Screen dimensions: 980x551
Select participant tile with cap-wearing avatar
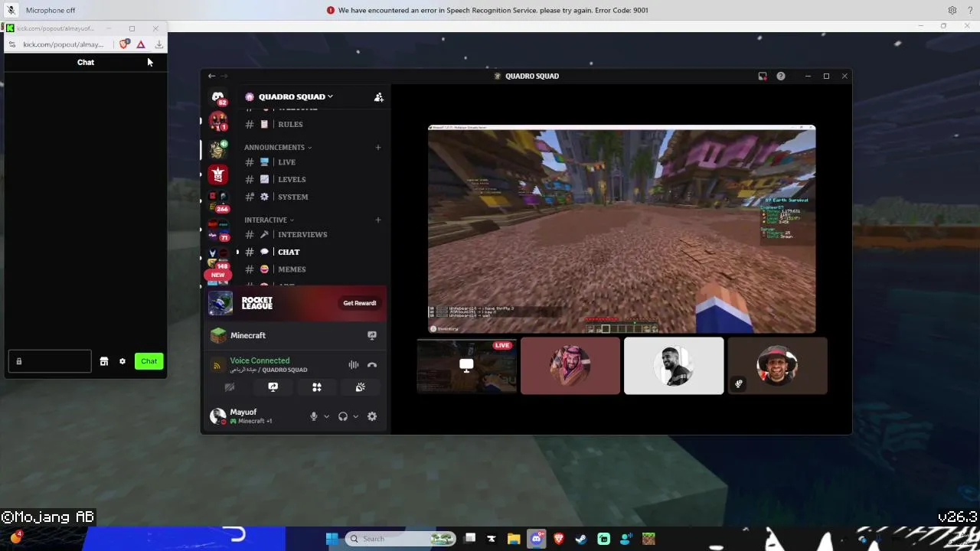click(777, 366)
